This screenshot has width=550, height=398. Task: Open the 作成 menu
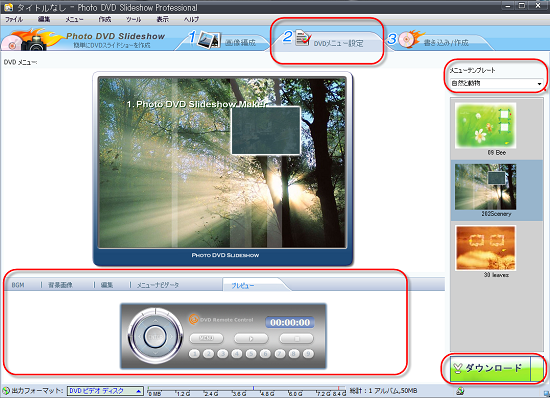[105, 20]
